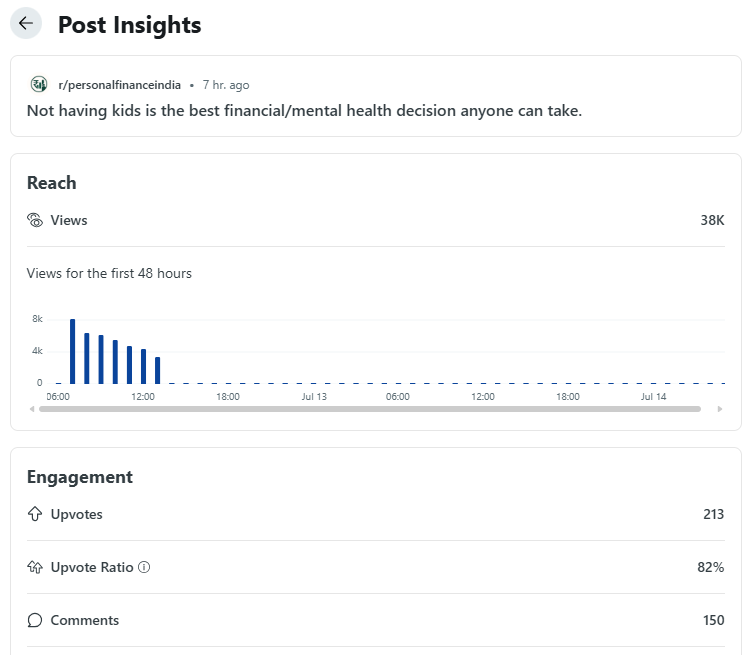Image resolution: width=749 pixels, height=655 pixels.
Task: Click the 150 comments count
Action: pyautogui.click(x=713, y=620)
